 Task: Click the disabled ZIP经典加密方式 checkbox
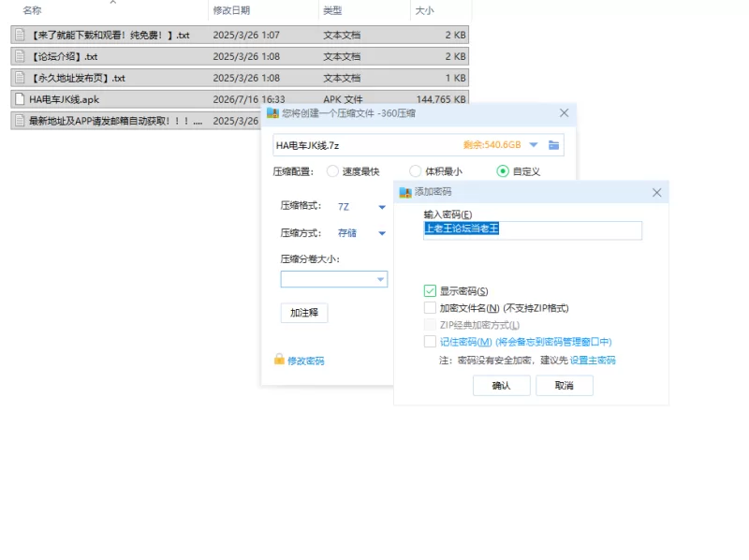430,325
